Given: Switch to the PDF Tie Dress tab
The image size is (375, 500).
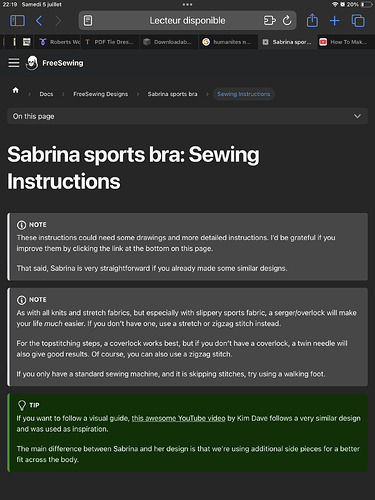Looking at the screenshot, I should click(110, 42).
